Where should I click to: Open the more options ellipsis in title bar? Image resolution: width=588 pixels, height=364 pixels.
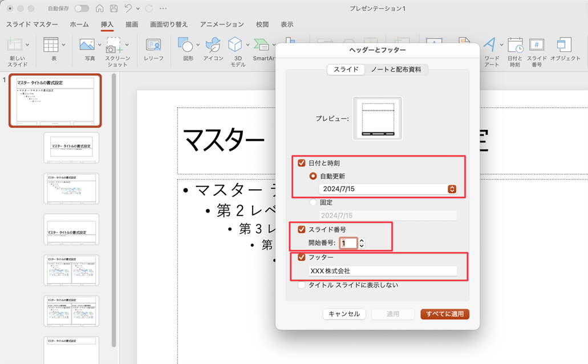click(x=163, y=8)
